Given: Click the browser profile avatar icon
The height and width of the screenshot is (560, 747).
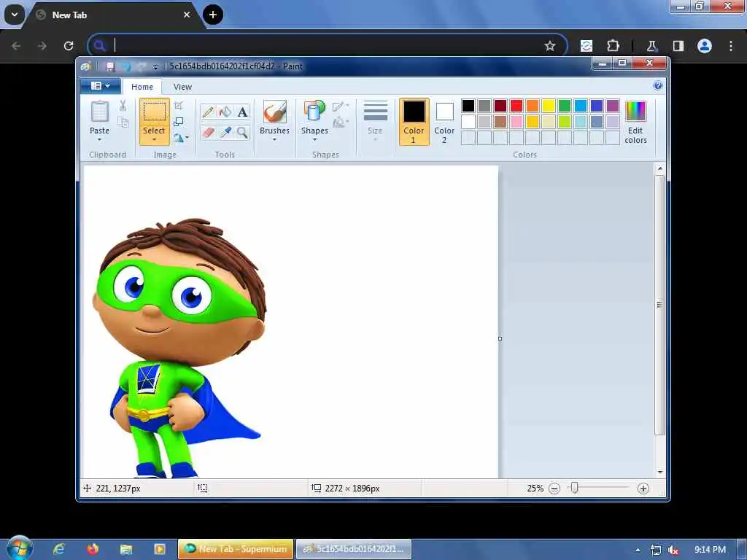Looking at the screenshot, I should click(x=704, y=46).
